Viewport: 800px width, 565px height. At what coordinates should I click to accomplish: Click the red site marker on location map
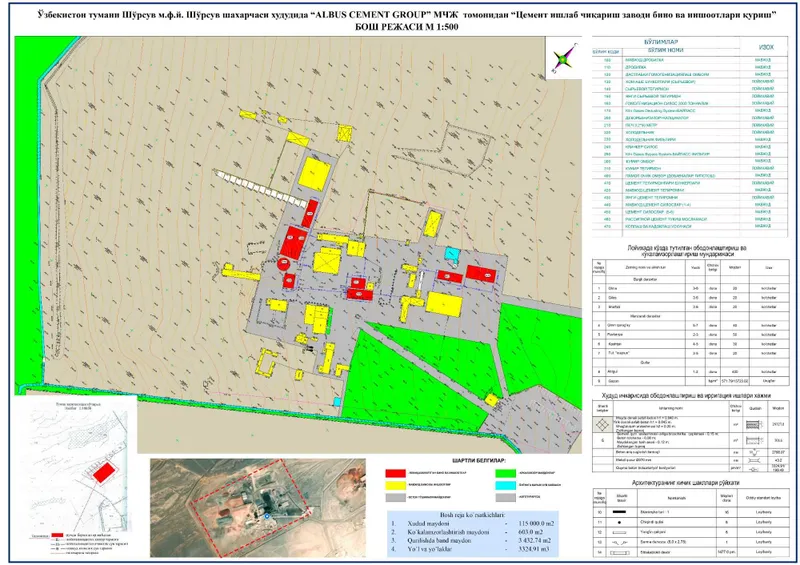(x=104, y=472)
